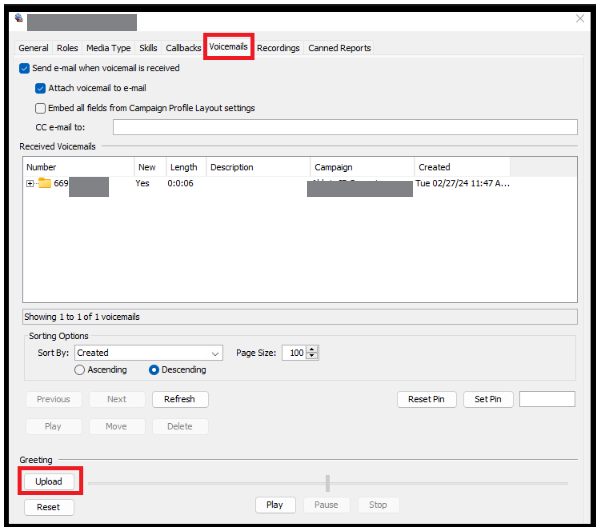Image resolution: width=596 pixels, height=527 pixels.
Task: Click the voicemail Play button above Greeting
Action: pos(54,427)
